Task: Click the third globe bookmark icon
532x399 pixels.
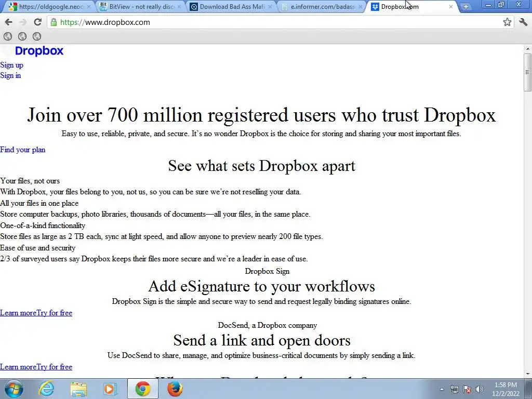Action: point(37,36)
